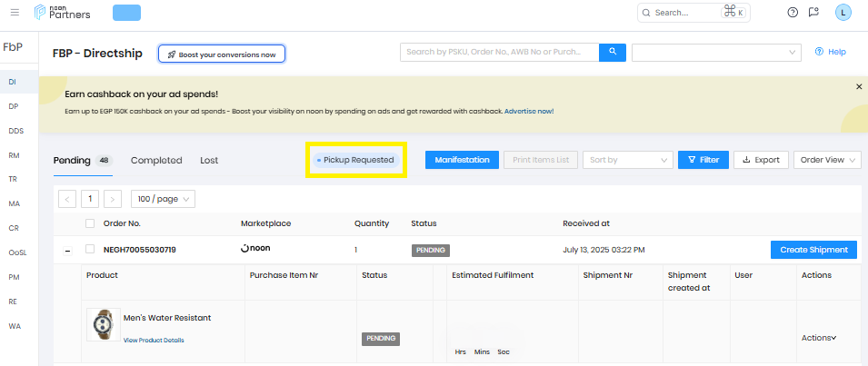Open the 100 / page dropdown

(x=163, y=199)
